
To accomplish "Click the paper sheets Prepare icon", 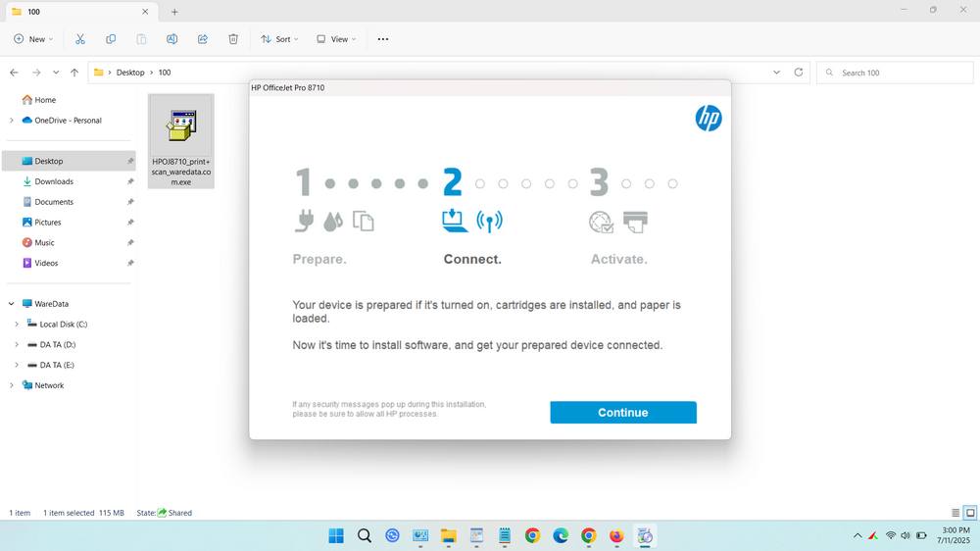I will tap(364, 221).
